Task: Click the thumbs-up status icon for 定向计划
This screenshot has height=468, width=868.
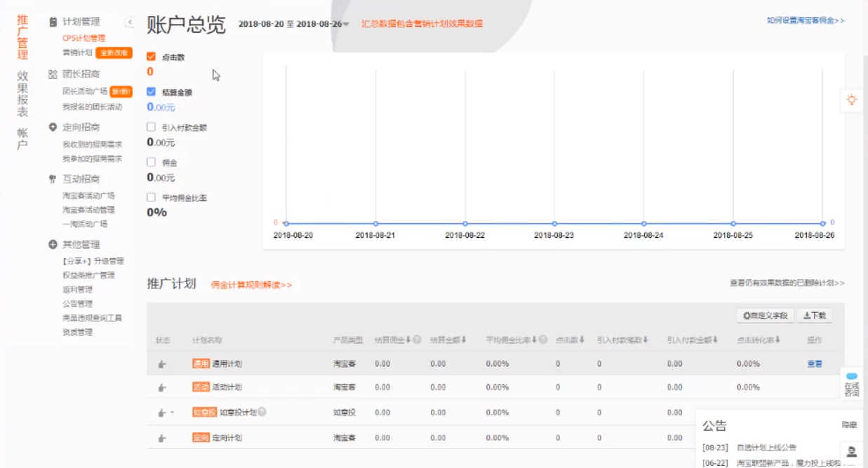Action: coord(162,439)
